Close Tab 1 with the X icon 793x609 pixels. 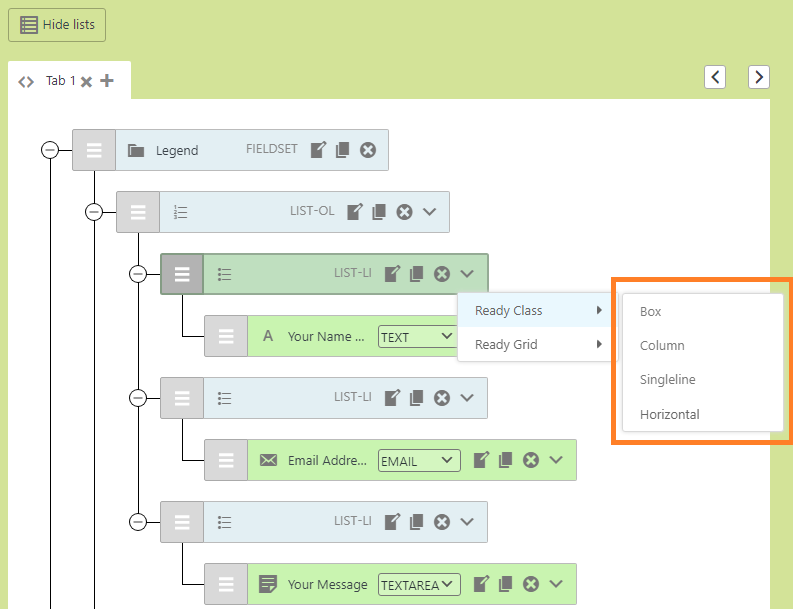click(87, 82)
